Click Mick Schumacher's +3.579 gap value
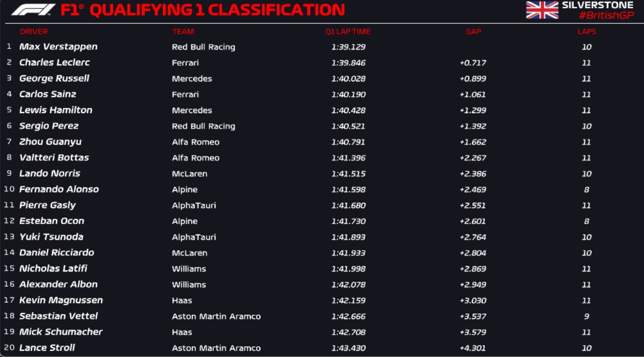The image size is (644, 357). (473, 332)
